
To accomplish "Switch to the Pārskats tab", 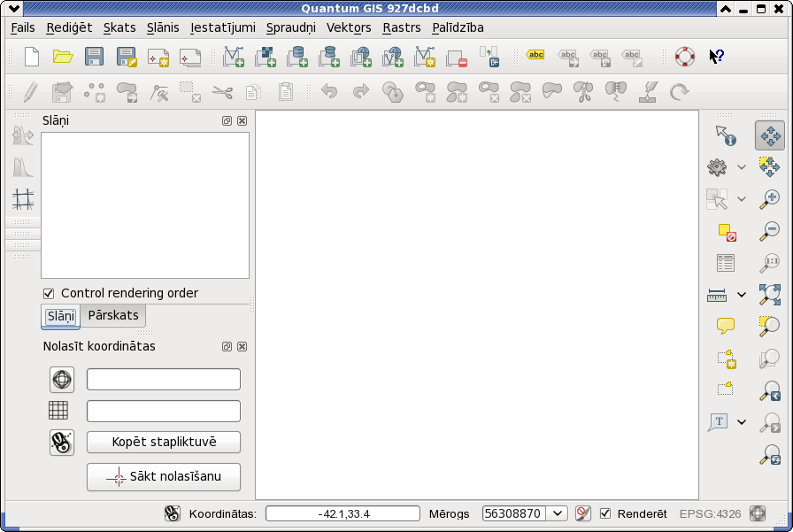I will click(x=113, y=315).
